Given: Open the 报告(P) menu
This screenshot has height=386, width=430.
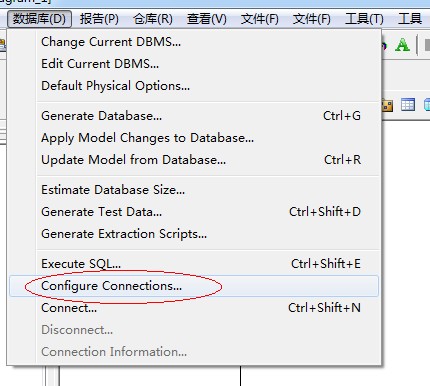Looking at the screenshot, I should [x=99, y=19].
